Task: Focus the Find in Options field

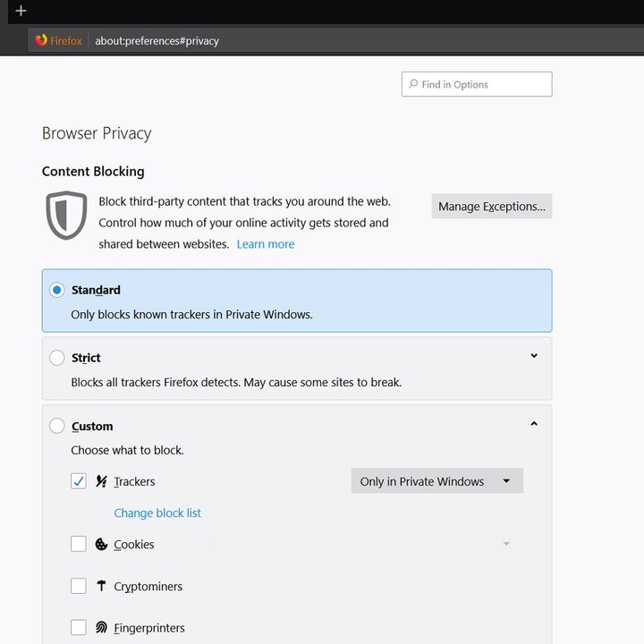Action: tap(477, 84)
